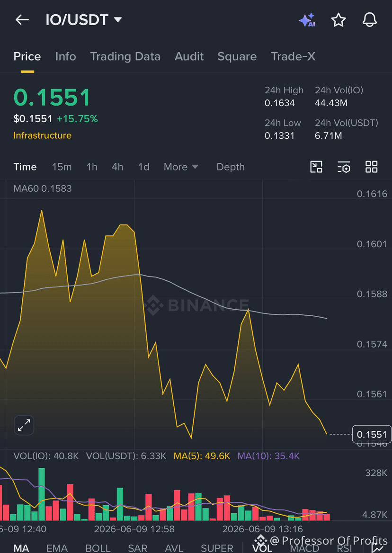Screen dimensions: 392x553
Task: Toggle the AVL indicator
Action: click(x=174, y=548)
